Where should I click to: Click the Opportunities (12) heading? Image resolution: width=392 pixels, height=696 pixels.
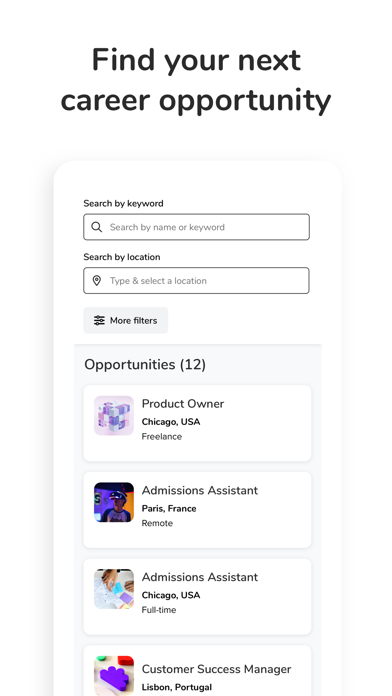click(x=145, y=364)
